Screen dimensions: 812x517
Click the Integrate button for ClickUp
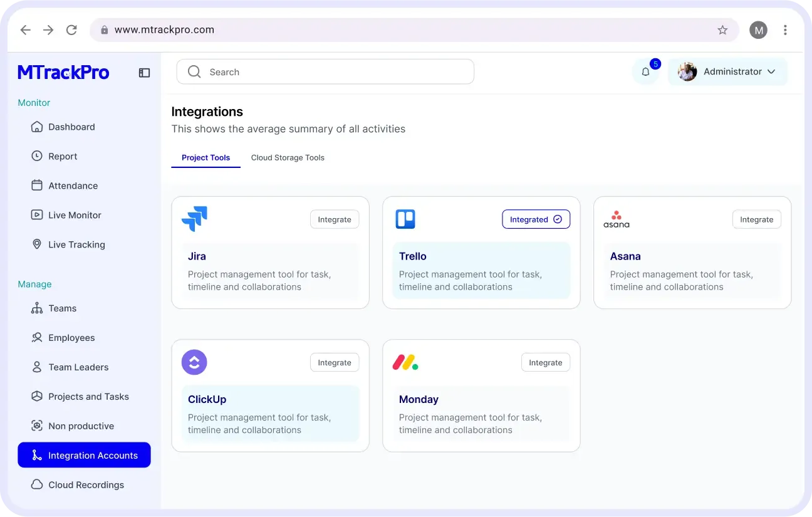point(335,362)
